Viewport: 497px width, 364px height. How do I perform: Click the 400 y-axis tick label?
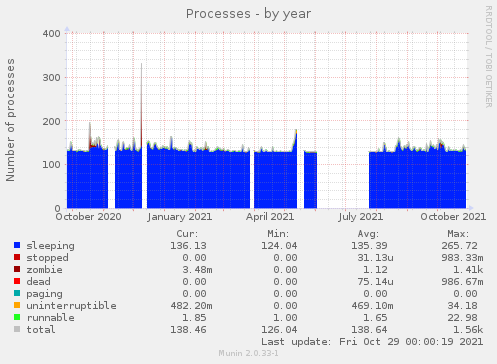click(52, 34)
